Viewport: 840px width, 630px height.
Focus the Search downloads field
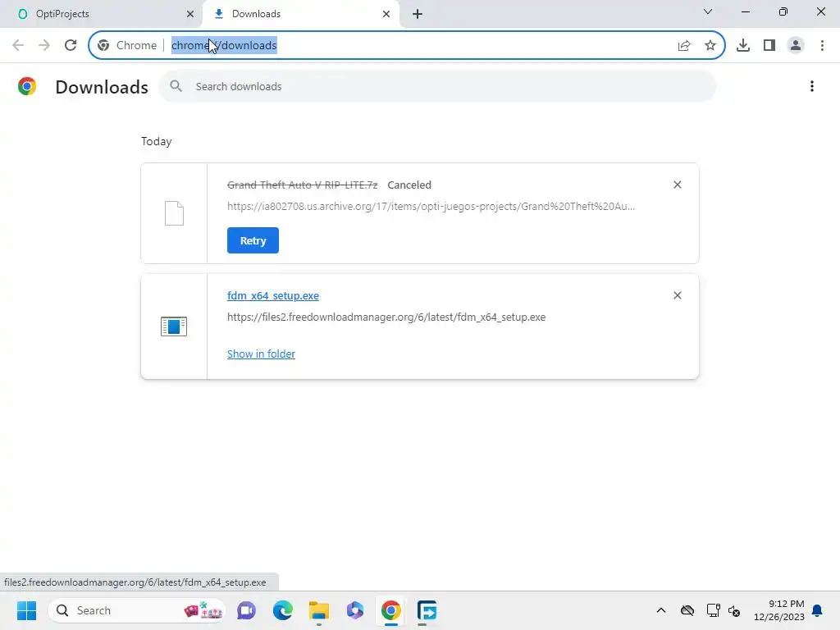coord(437,86)
